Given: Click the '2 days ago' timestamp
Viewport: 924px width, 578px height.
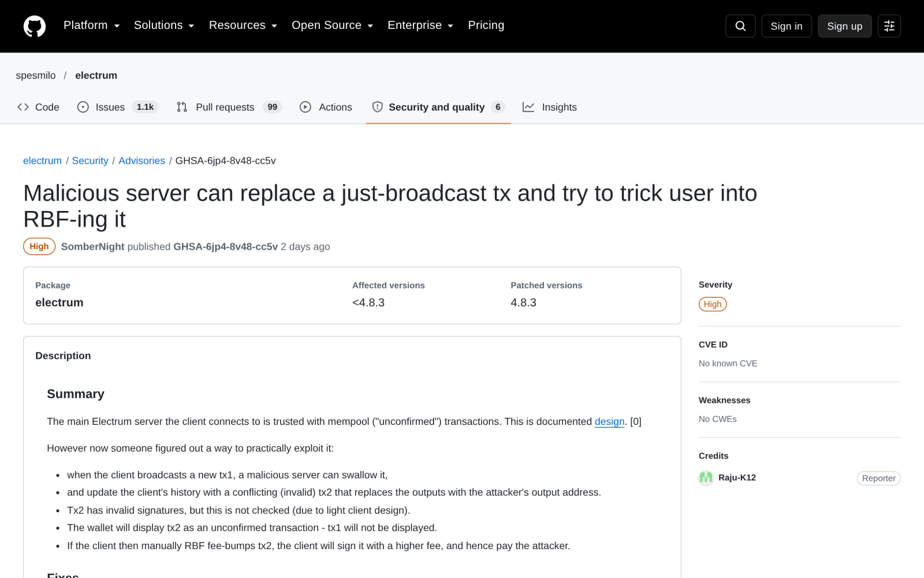Looking at the screenshot, I should tap(305, 247).
